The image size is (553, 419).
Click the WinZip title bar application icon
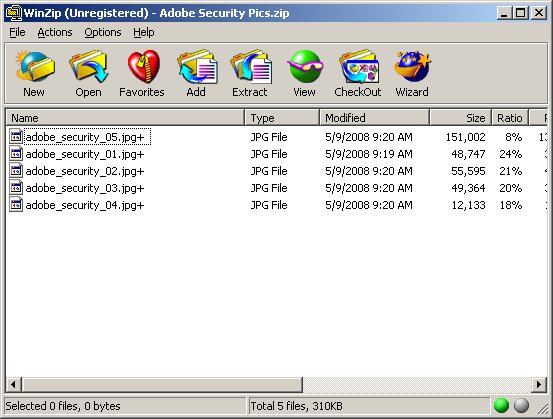point(13,13)
